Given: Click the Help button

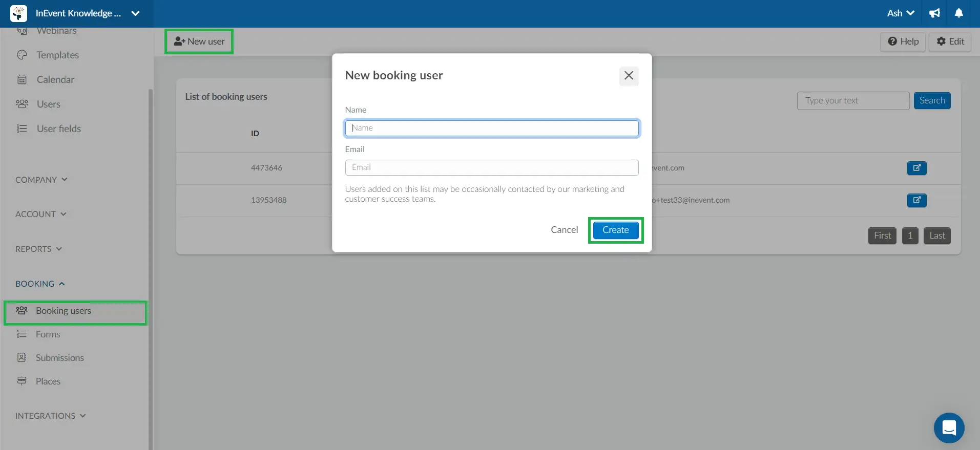Looking at the screenshot, I should click(903, 41).
